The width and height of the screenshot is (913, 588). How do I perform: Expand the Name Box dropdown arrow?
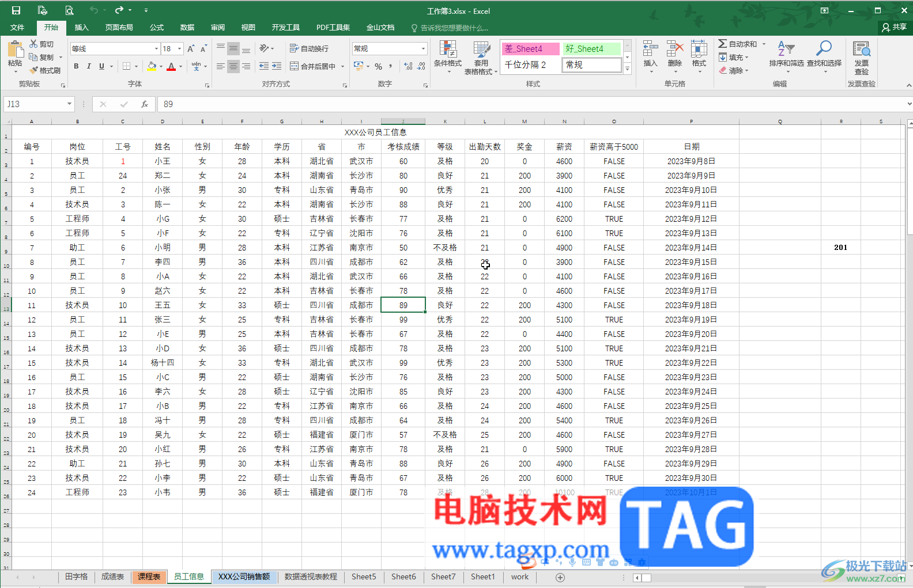69,104
